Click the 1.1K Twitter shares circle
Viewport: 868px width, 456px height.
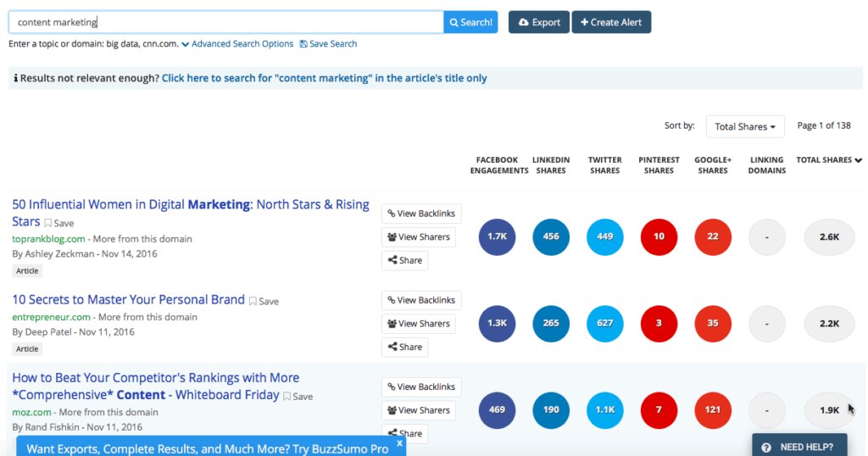605,410
